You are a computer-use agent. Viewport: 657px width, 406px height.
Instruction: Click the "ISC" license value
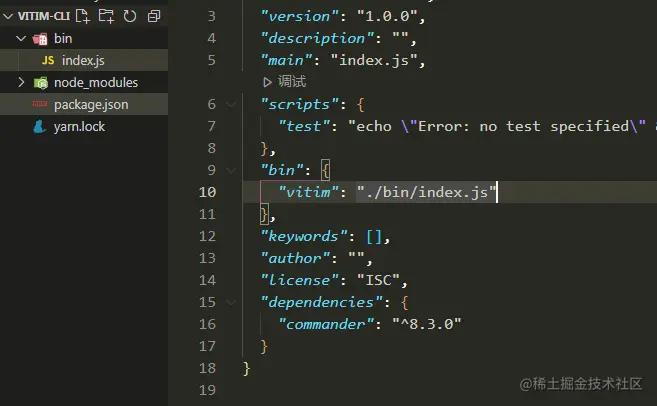[x=378, y=280]
